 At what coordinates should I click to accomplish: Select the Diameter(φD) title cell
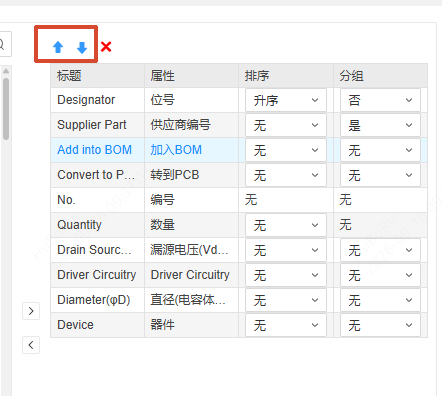point(97,300)
